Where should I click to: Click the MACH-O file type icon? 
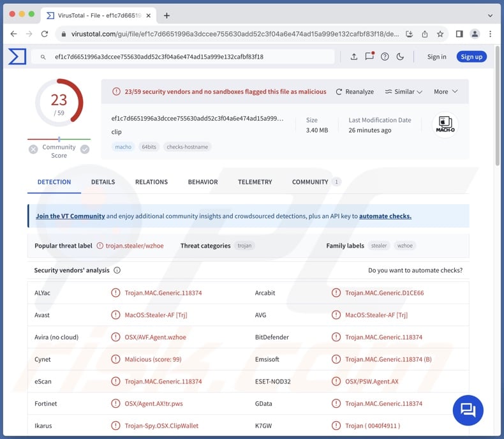pos(445,124)
